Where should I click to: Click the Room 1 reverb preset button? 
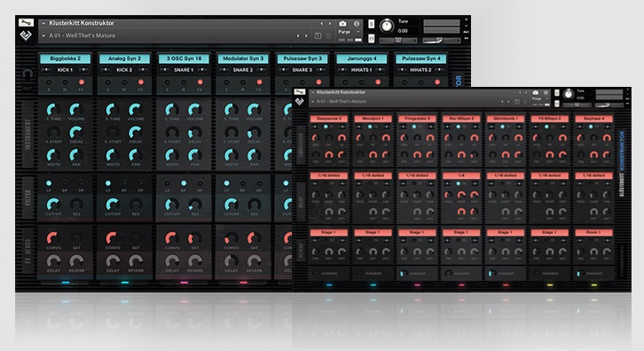(x=593, y=232)
